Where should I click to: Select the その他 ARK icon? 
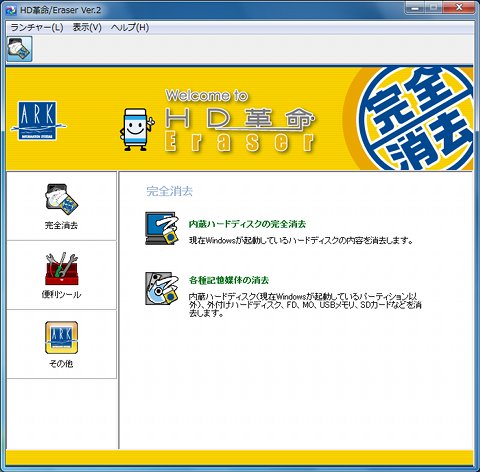pos(62,337)
